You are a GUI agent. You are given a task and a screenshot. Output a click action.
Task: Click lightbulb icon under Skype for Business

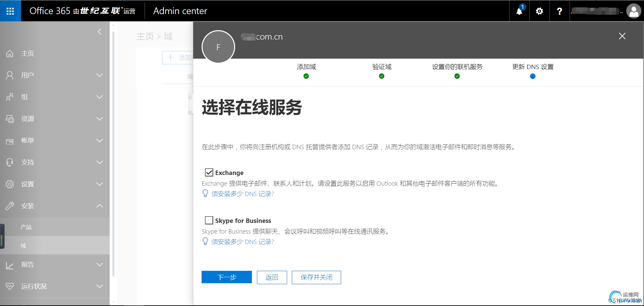click(205, 241)
